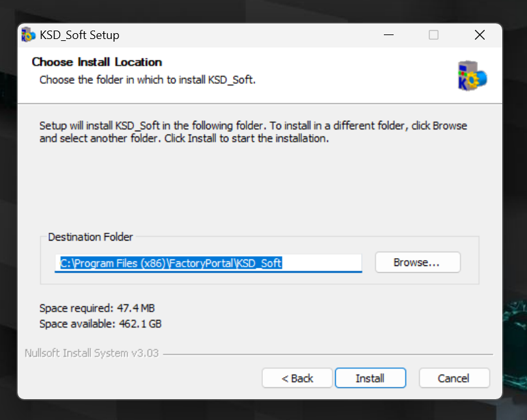Image resolution: width=527 pixels, height=420 pixels.
Task: Click 'Choose the folder in which to install' subtitle
Action: point(148,80)
